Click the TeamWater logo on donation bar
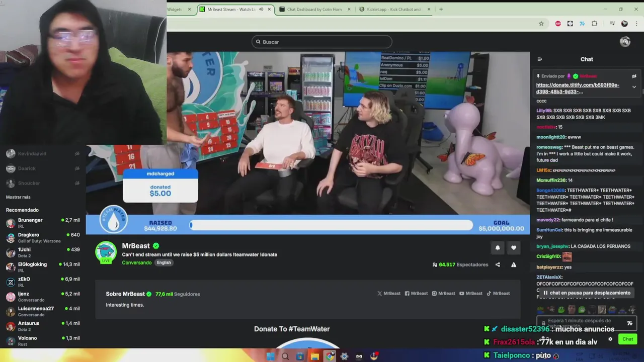Viewport: 644px width, 362px height. (x=113, y=220)
